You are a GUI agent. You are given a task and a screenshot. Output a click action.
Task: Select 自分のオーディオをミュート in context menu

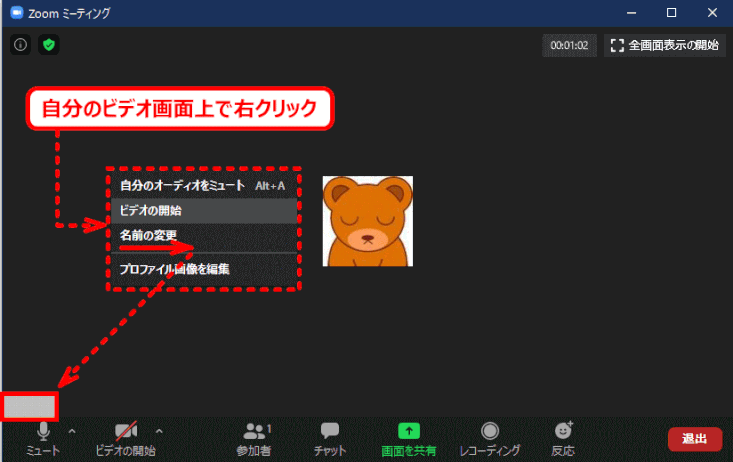pyautogui.click(x=204, y=186)
